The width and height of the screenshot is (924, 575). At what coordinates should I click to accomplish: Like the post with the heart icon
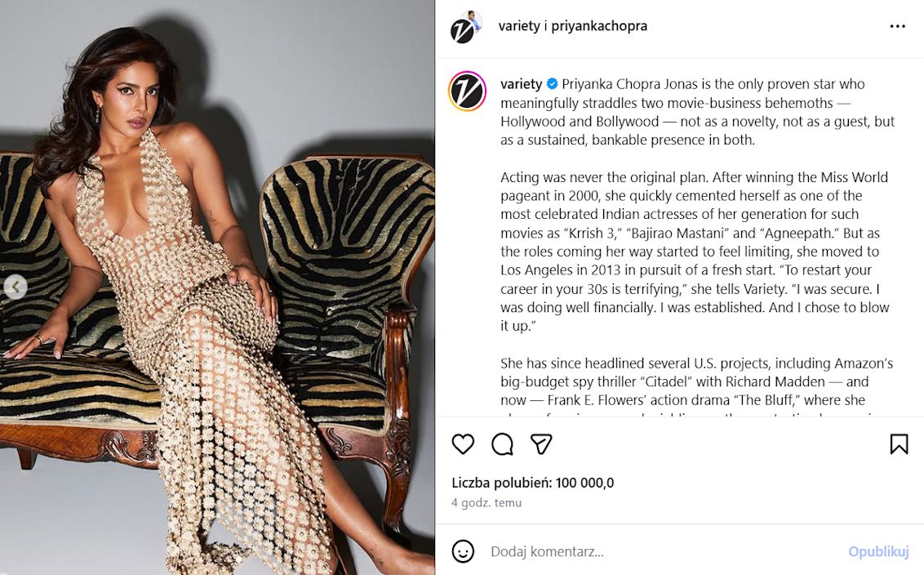click(463, 444)
